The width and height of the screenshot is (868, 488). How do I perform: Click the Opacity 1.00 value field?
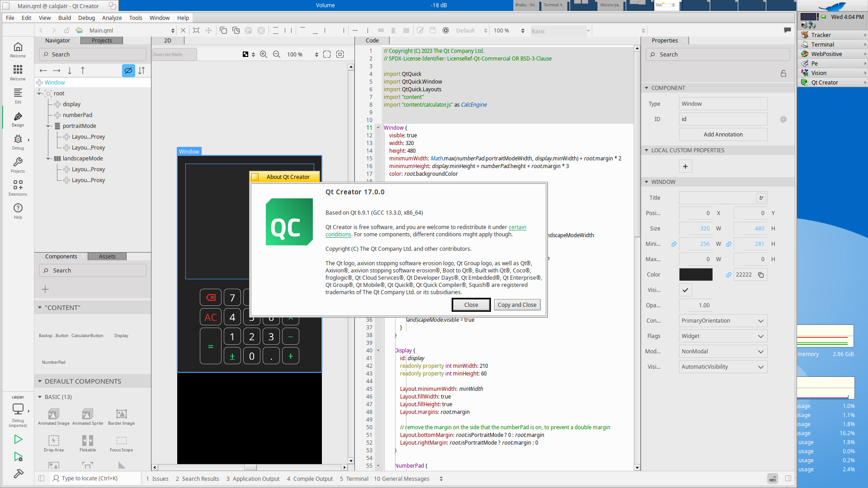click(696, 305)
